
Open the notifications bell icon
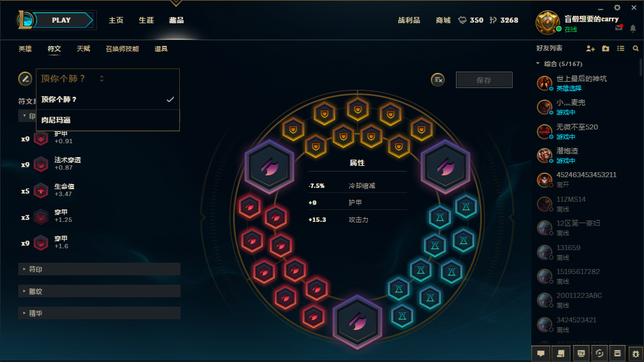633,28
